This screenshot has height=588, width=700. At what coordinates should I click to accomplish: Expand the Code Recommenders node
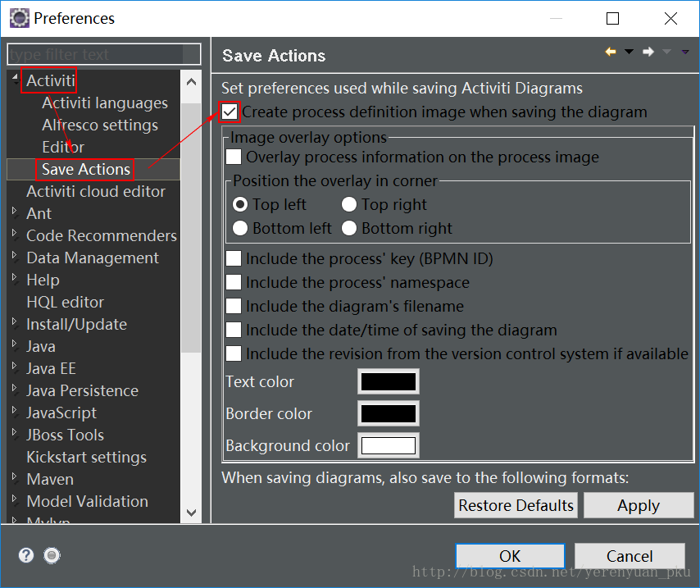(x=15, y=233)
